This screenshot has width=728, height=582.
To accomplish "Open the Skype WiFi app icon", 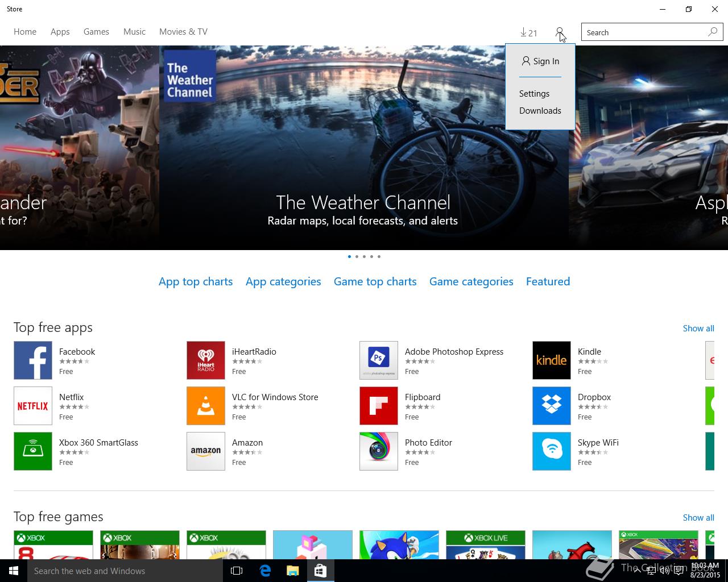I will 552,451.
